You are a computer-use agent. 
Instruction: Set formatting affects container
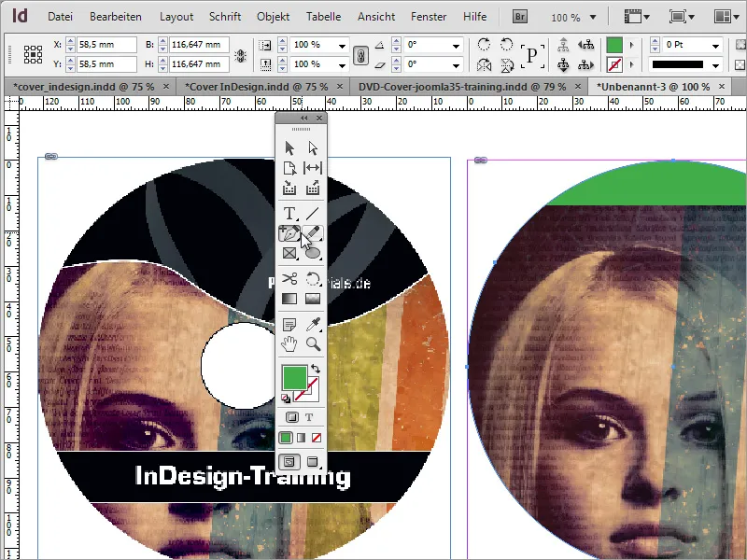[x=292, y=417]
